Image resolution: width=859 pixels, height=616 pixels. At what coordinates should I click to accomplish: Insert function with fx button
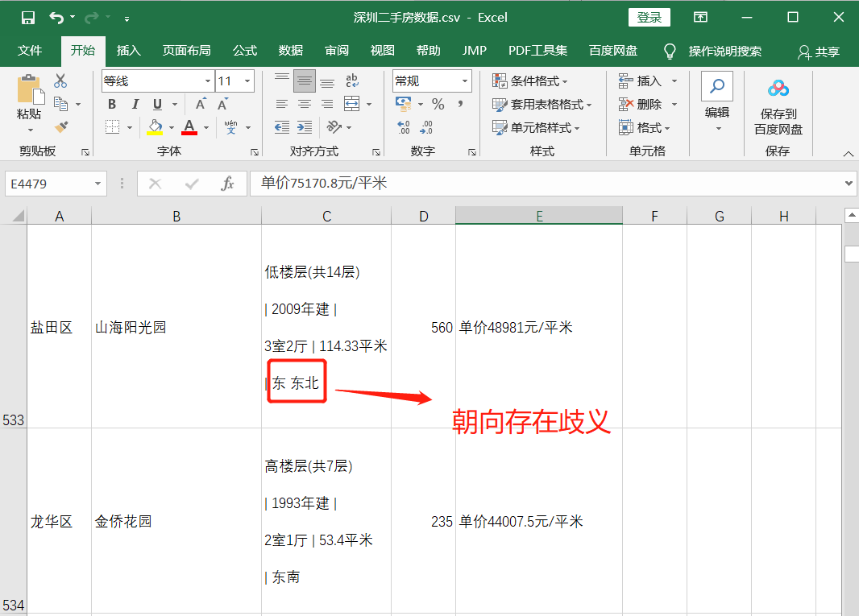pos(226,184)
